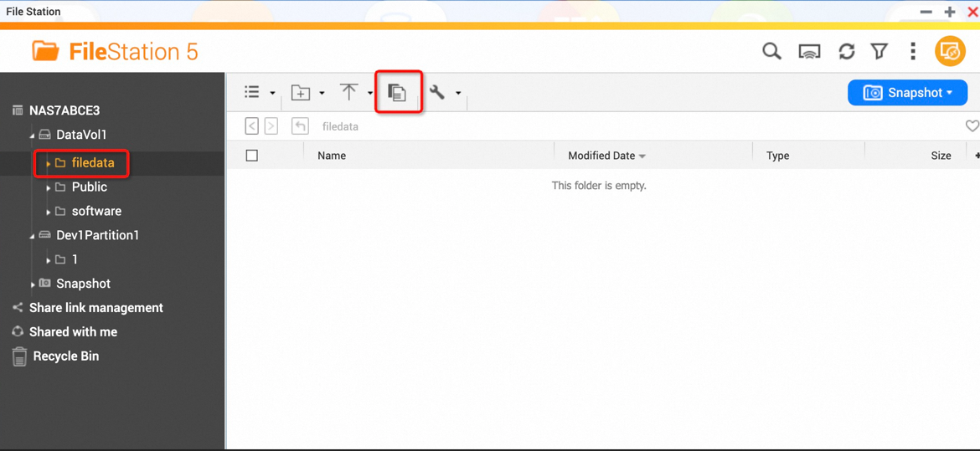Click the list view mode icon
Screen dimensions: 980x451
252,92
